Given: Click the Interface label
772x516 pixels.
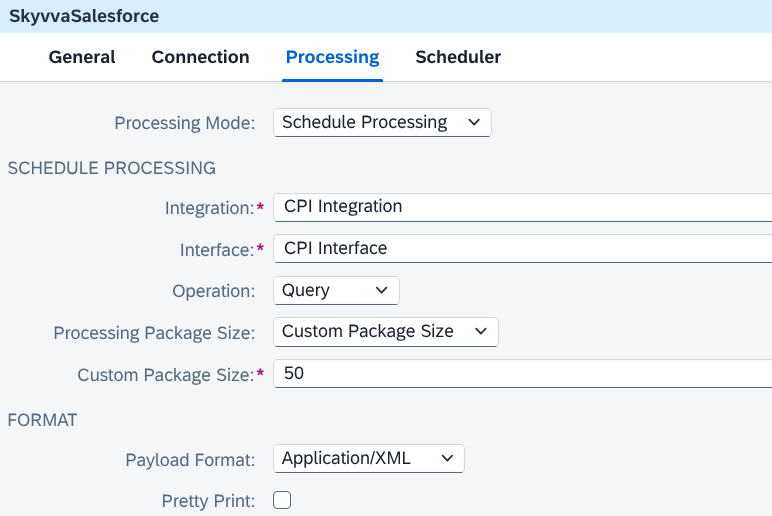Looking at the screenshot, I should (217, 250).
